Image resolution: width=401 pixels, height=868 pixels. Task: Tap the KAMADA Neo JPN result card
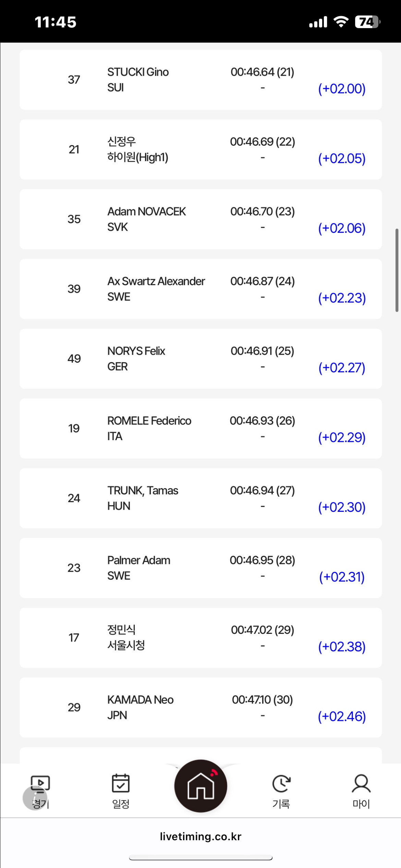[x=200, y=707]
